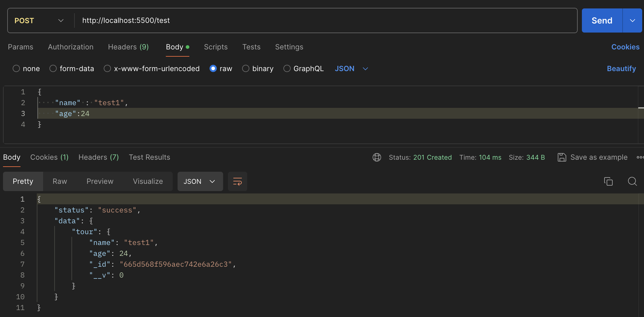644x317 pixels.
Task: Open the POST method dropdown
Action: (x=39, y=20)
